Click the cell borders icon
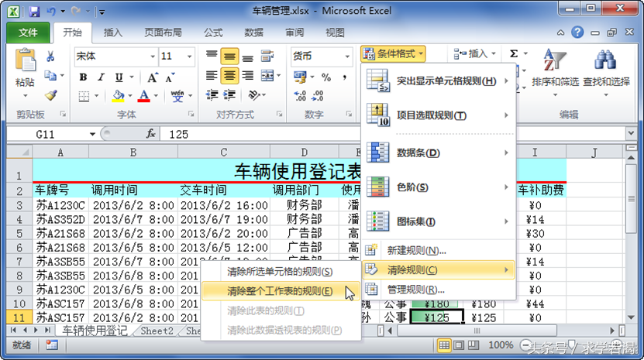This screenshot has height=360, width=644. 84,96
